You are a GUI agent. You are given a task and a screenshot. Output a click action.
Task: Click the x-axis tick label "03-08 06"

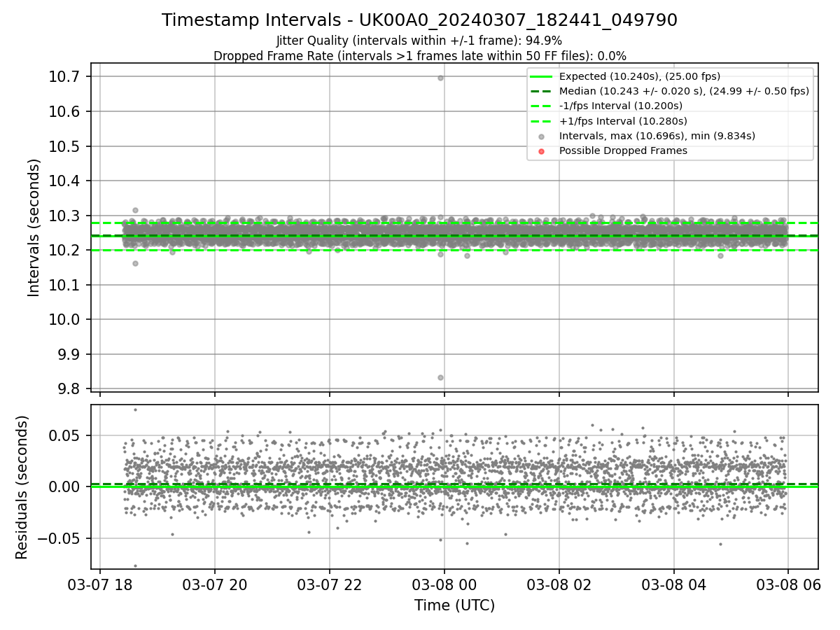788,584
